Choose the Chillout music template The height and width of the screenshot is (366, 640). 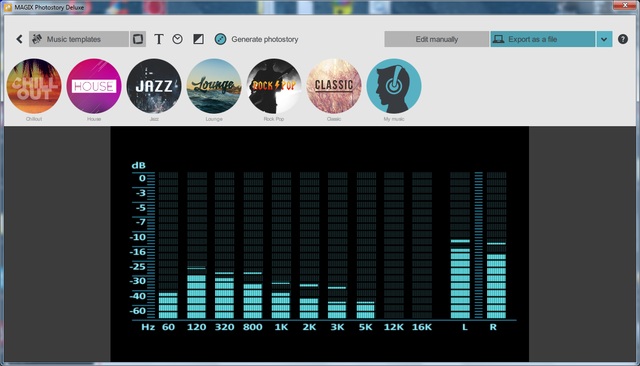coord(34,86)
